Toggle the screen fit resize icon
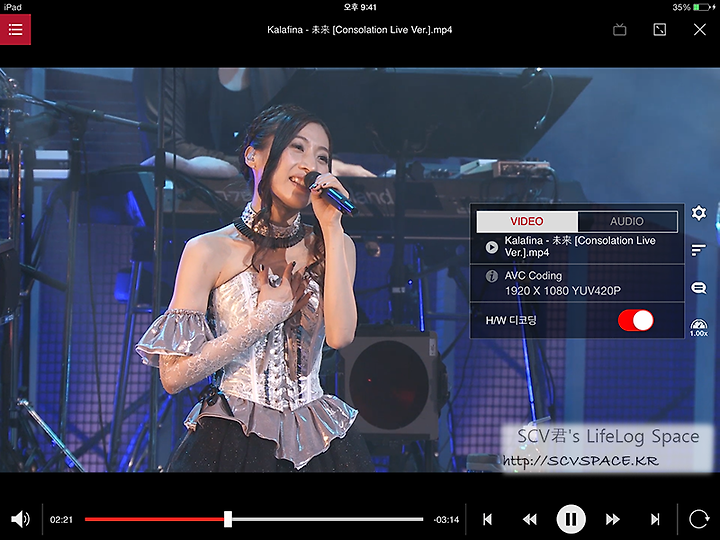 (x=659, y=30)
